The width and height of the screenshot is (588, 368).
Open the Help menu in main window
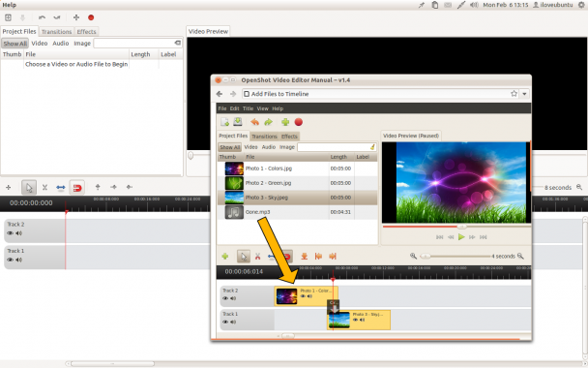(x=9, y=5)
